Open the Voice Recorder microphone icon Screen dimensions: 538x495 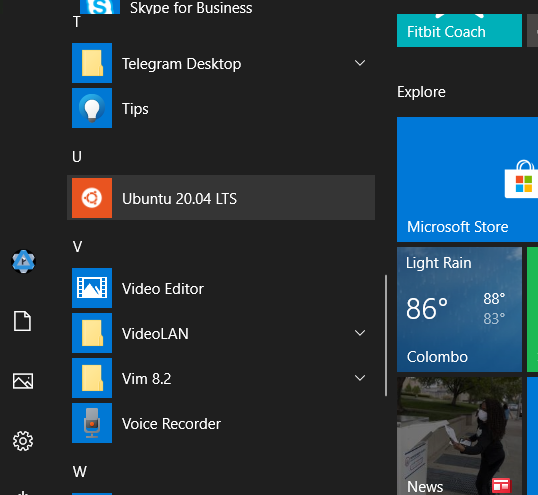[92, 423]
